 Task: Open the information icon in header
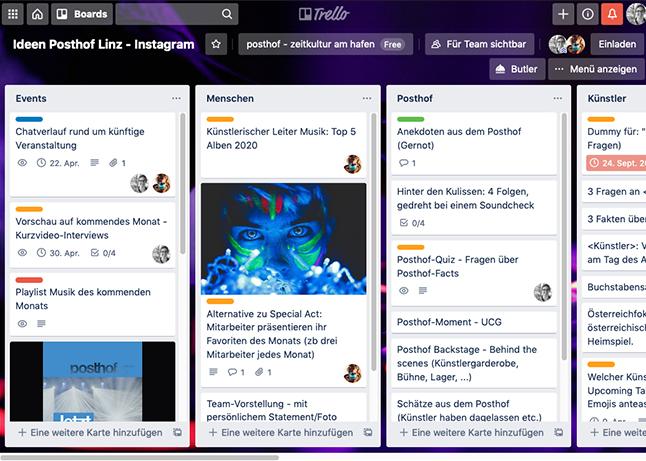(x=587, y=14)
